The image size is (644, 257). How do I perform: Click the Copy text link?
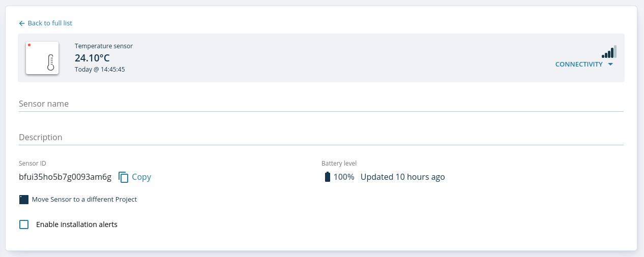[141, 177]
